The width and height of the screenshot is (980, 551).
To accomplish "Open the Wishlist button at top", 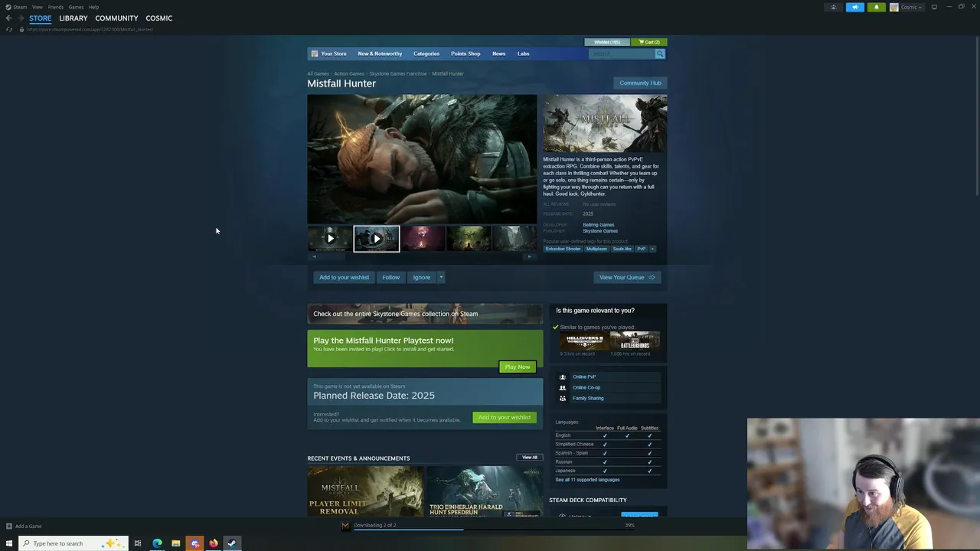I will click(607, 42).
